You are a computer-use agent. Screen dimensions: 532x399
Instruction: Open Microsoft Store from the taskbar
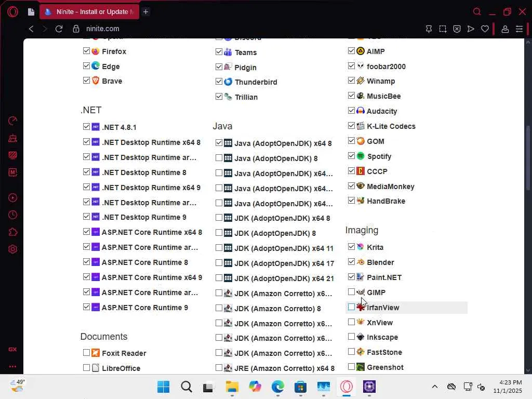[301, 387]
